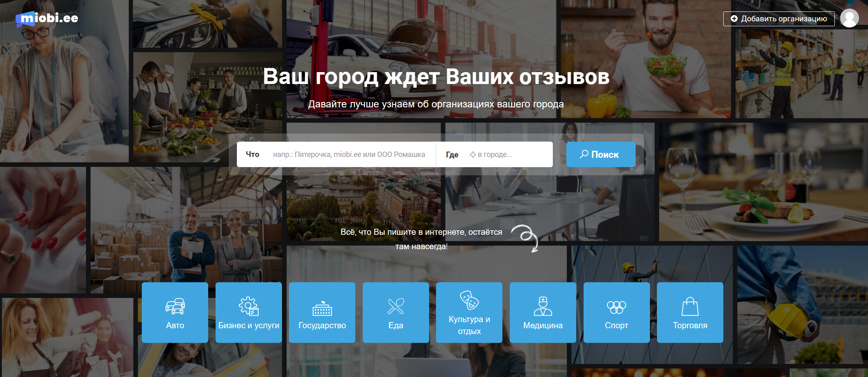The height and width of the screenshot is (377, 868).
Task: Click the Где field label
Action: [x=452, y=154]
